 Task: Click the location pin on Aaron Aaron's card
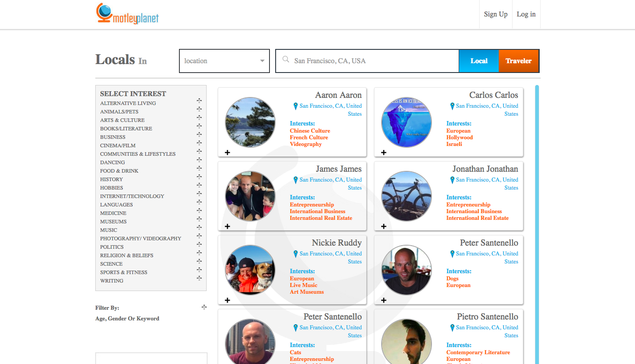(x=296, y=106)
